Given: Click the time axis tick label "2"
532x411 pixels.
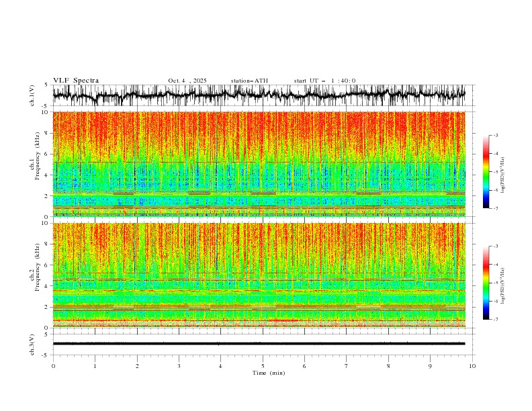Looking at the screenshot, I should pyautogui.click(x=137, y=366).
